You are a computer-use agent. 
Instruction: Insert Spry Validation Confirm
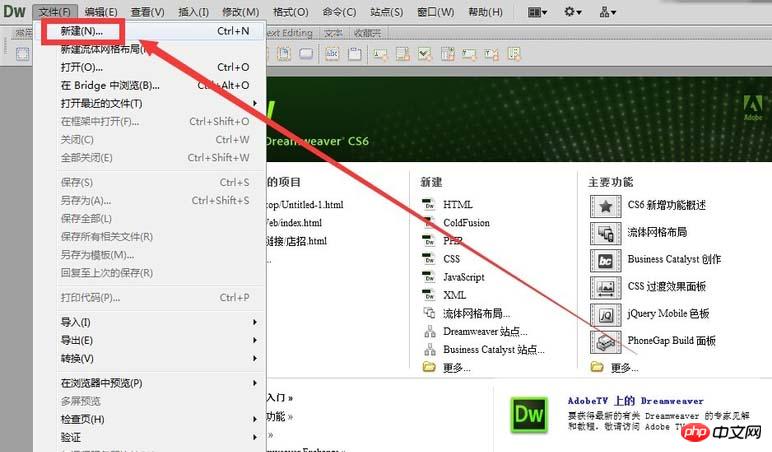[491, 54]
